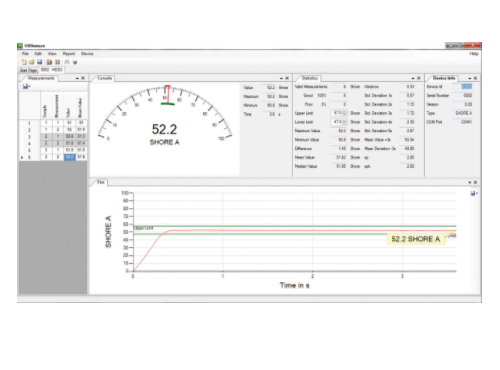Select row header 3 in Measurements table
The height and width of the screenshot is (370, 500).
click(30, 137)
